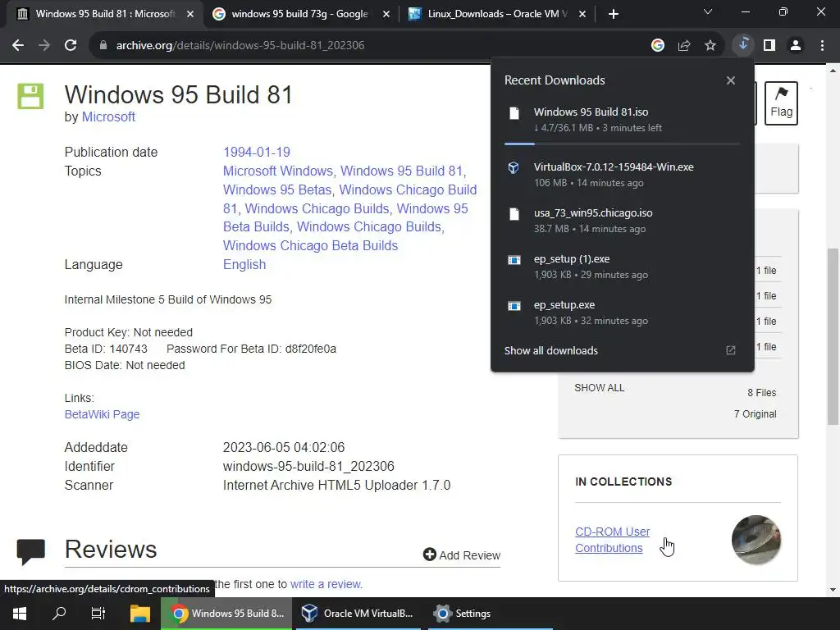Image resolution: width=840 pixels, height=630 pixels.
Task: Open the Chrome three-dot menu
Action: pos(822,46)
